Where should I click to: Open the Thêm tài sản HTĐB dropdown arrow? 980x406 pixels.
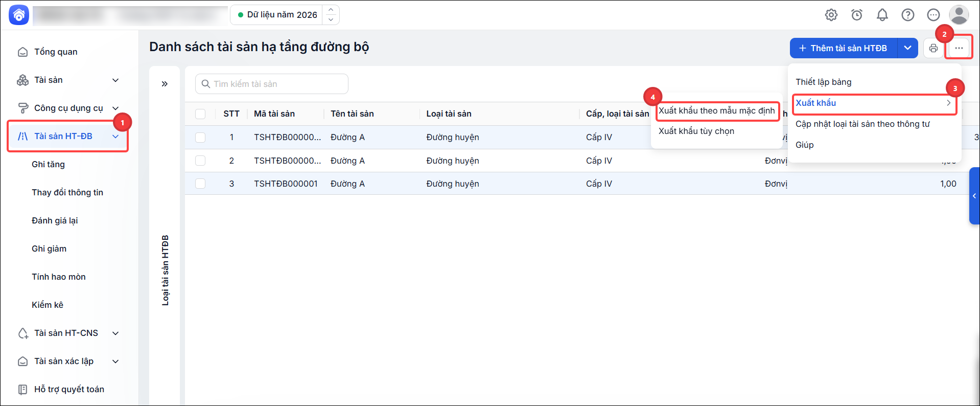tap(908, 48)
